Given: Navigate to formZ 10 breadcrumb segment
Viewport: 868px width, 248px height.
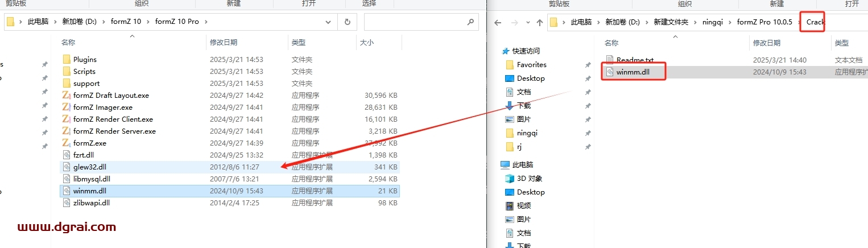Looking at the screenshot, I should pyautogui.click(x=129, y=22).
